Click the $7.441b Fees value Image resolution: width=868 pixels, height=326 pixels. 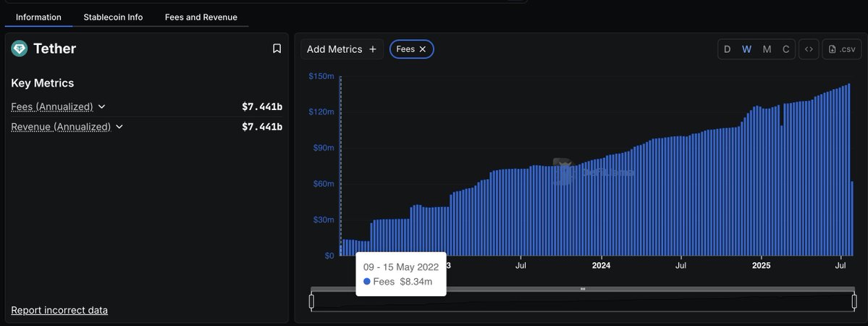click(x=262, y=106)
